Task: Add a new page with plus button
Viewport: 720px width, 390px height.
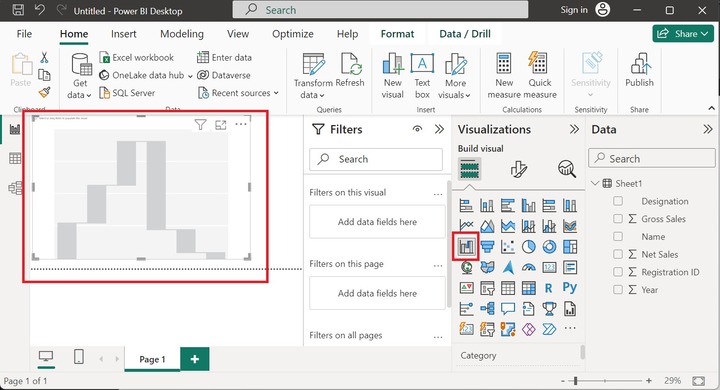Action: pos(195,359)
